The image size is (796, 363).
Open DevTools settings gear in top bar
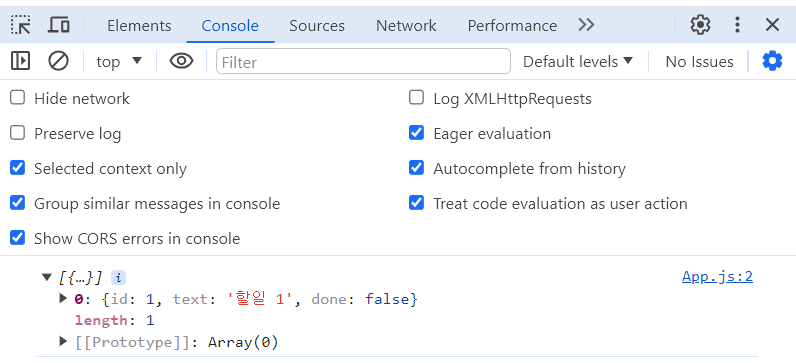pos(701,25)
